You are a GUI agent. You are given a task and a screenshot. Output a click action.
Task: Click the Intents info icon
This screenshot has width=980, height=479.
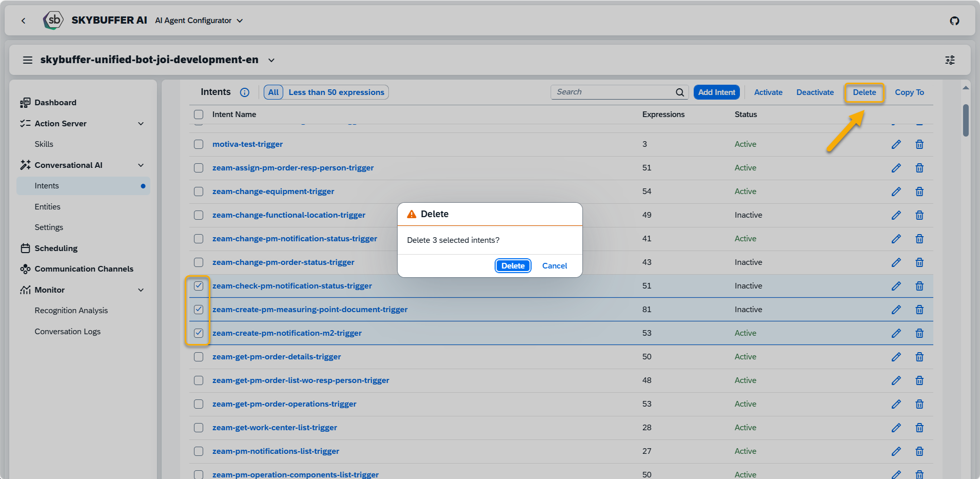click(x=245, y=92)
